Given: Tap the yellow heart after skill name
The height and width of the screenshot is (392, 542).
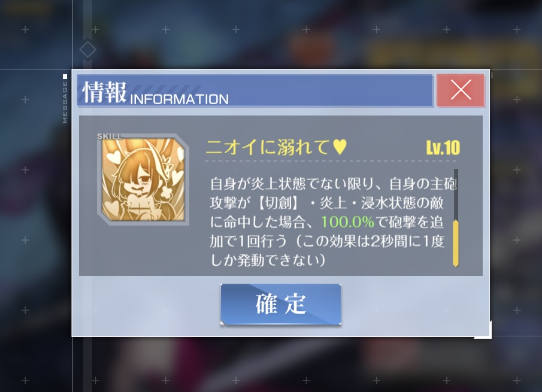Looking at the screenshot, I should (340, 147).
